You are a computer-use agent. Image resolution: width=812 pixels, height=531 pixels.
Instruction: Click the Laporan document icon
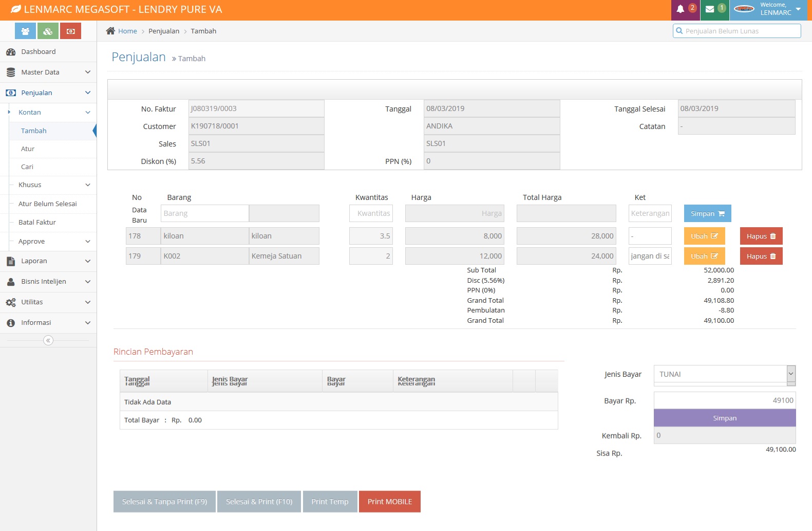pos(11,261)
